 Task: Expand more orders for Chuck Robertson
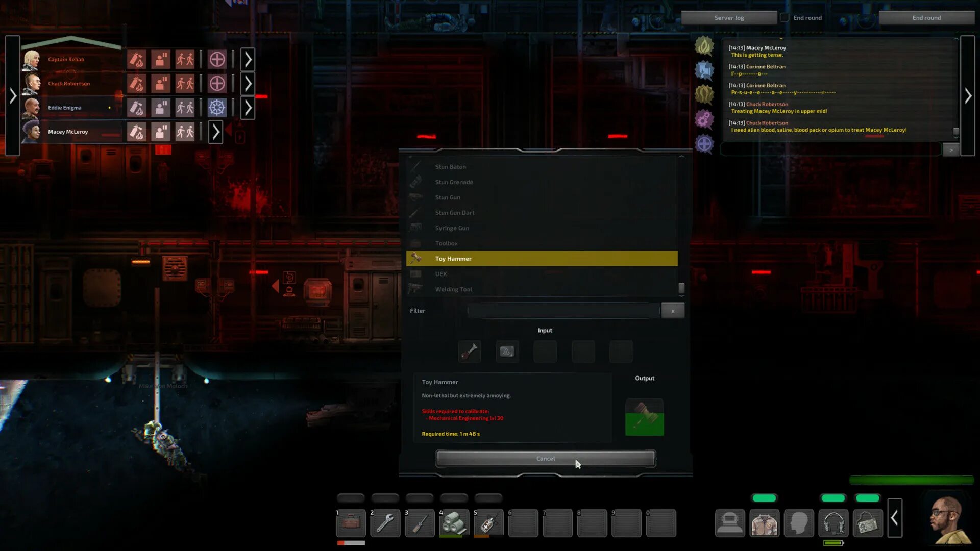pyautogui.click(x=248, y=84)
